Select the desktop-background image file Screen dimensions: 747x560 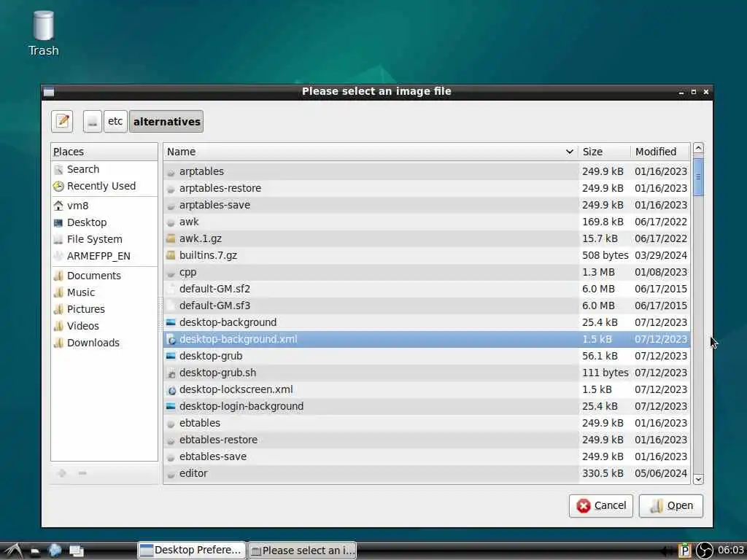pos(426,322)
